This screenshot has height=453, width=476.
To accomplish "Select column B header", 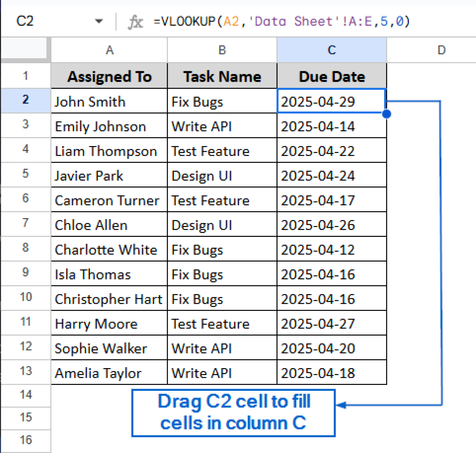I will [222, 50].
